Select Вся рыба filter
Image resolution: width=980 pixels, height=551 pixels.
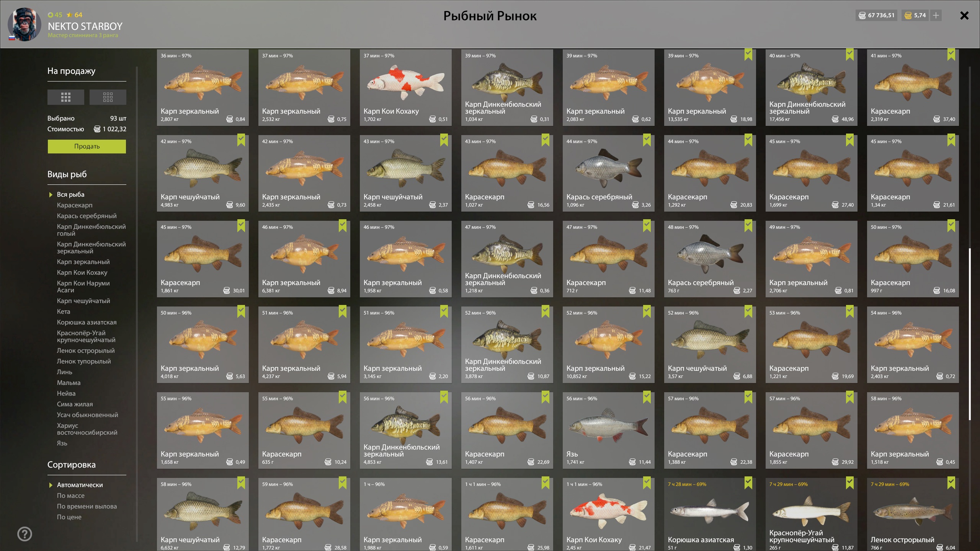click(x=71, y=194)
